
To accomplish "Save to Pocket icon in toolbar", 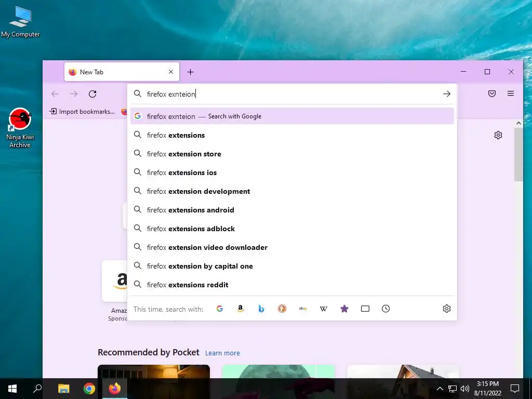I will coord(491,94).
